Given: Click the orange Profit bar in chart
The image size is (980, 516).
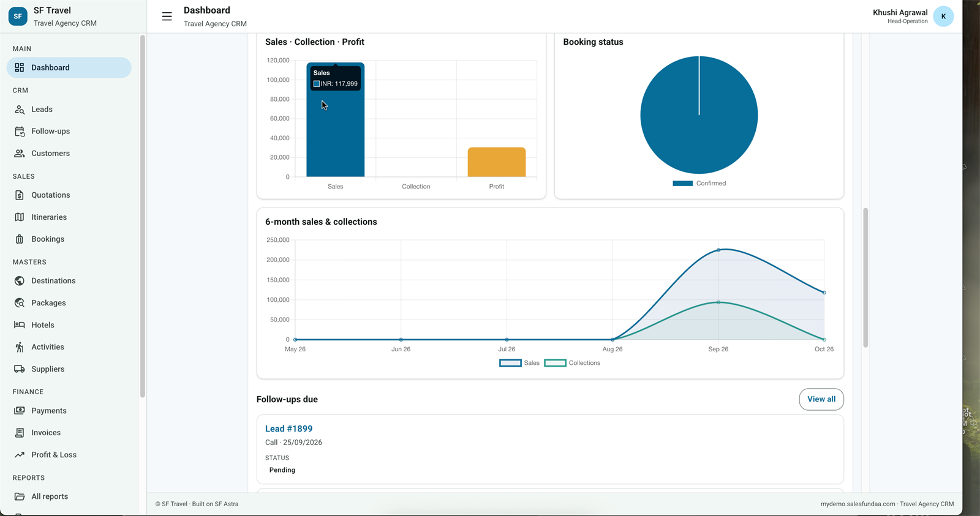Looking at the screenshot, I should [497, 162].
